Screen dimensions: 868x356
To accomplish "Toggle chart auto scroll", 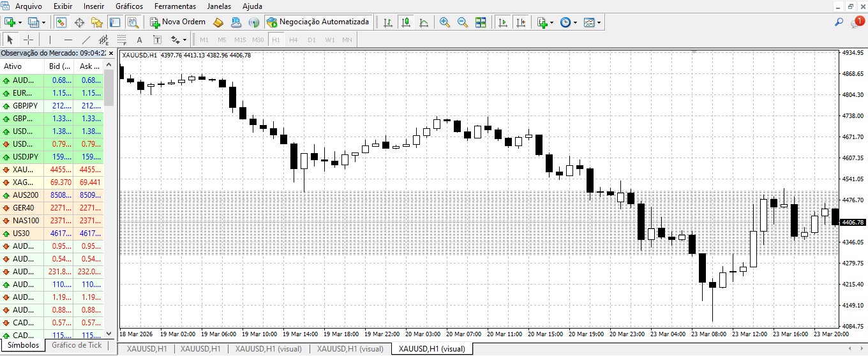I will [x=503, y=22].
